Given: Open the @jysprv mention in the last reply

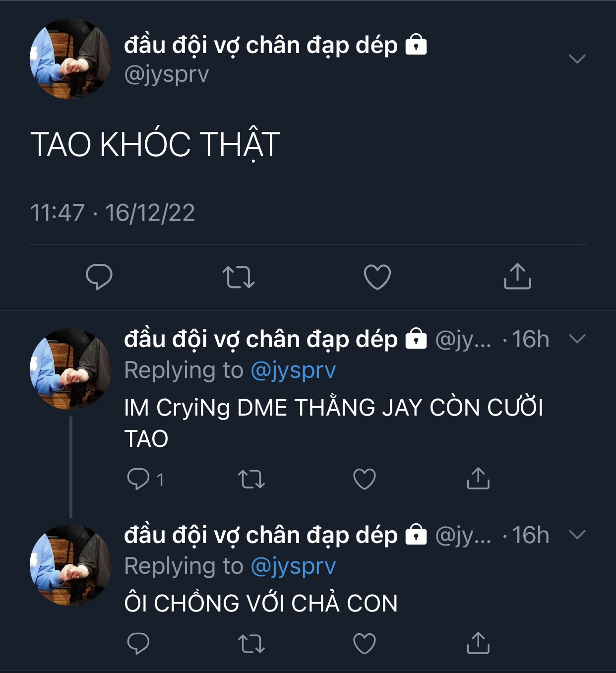Looking at the screenshot, I should coord(293,566).
